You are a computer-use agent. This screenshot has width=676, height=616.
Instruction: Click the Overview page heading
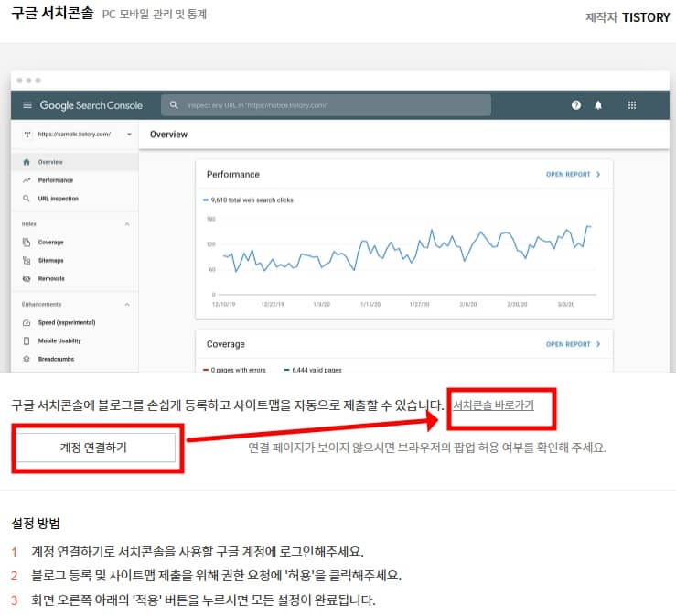168,135
